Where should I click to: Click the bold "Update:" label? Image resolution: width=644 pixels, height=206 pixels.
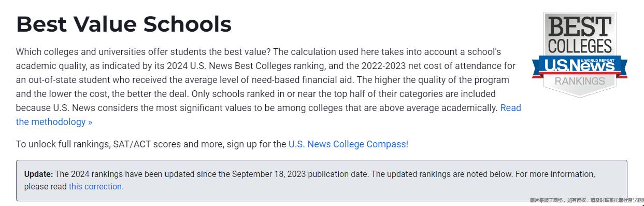[x=38, y=173]
